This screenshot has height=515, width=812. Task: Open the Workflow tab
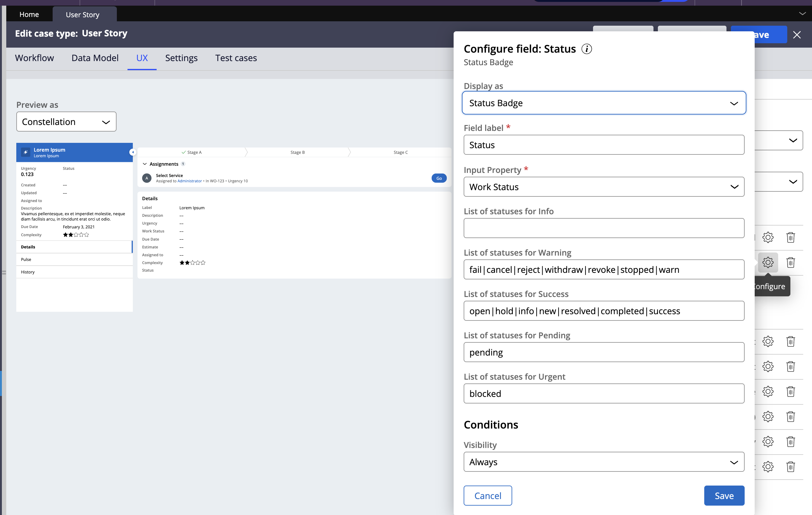tap(34, 58)
